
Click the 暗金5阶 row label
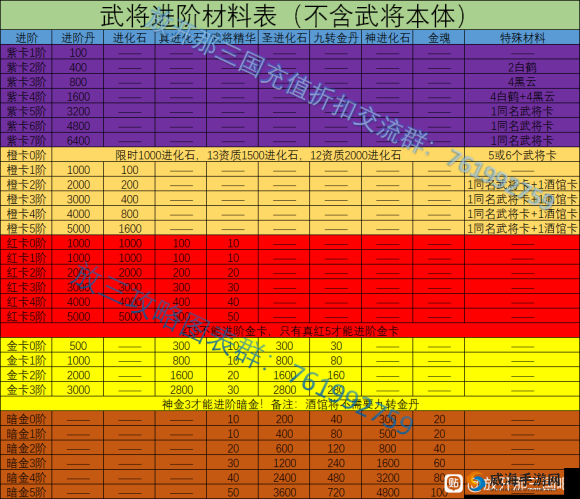[x=26, y=492]
